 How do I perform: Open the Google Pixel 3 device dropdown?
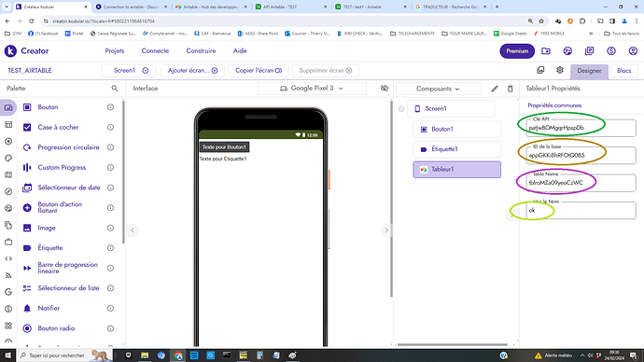click(312, 89)
